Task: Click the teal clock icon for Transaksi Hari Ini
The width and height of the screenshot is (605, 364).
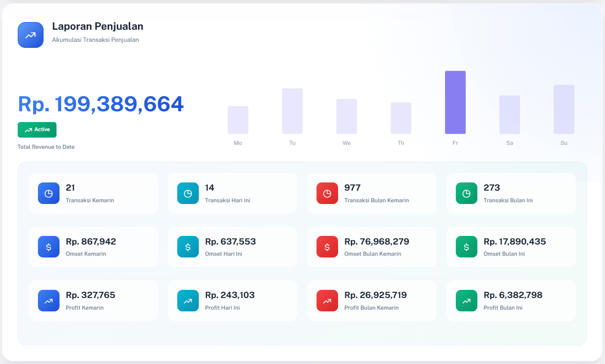Action: tap(188, 193)
